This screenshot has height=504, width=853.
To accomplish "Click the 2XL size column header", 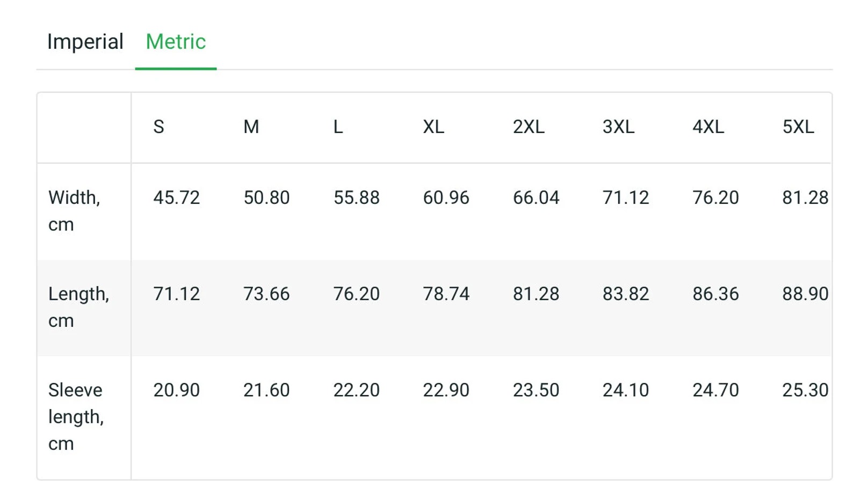I will [529, 127].
